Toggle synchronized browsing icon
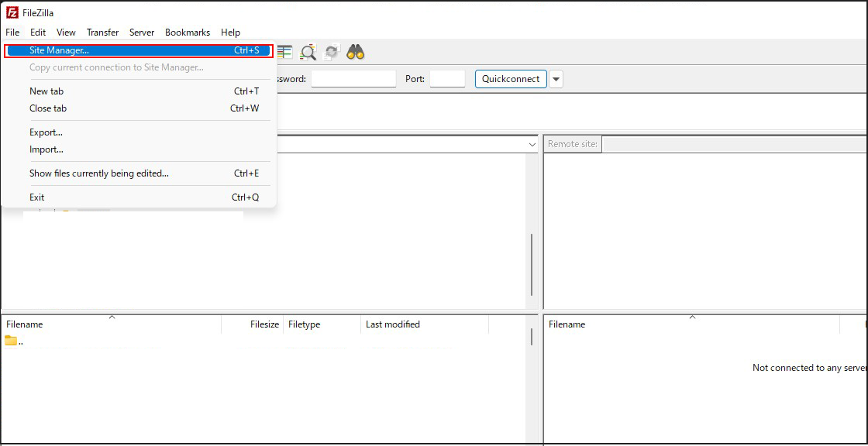The height and width of the screenshot is (446, 868). click(332, 52)
